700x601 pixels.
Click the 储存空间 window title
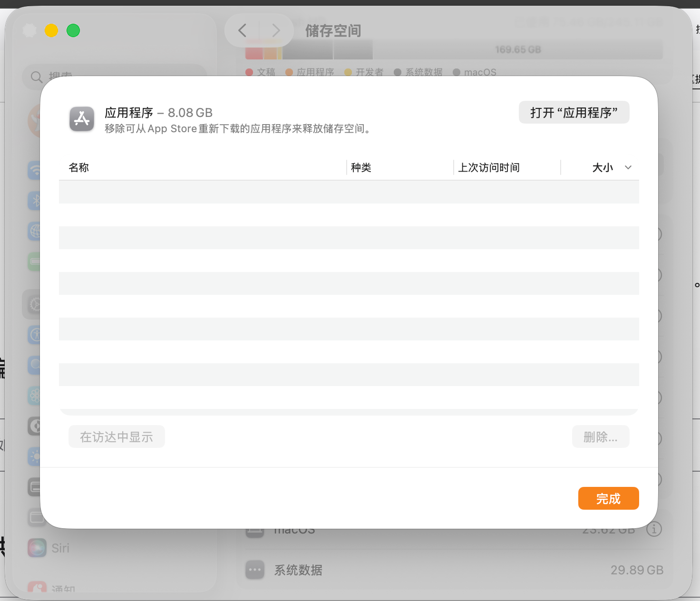tap(333, 31)
